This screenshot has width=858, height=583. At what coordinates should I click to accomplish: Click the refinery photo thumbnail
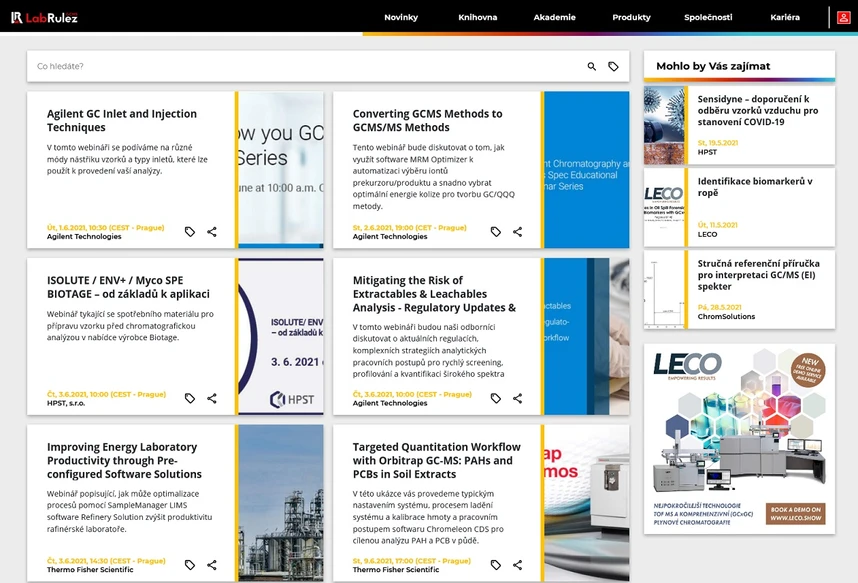(281, 503)
